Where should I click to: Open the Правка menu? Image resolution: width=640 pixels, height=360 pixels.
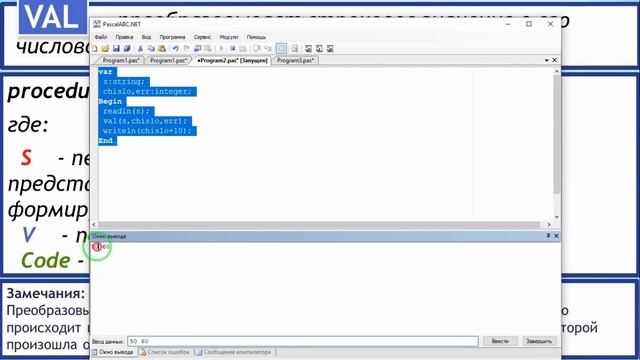(124, 37)
